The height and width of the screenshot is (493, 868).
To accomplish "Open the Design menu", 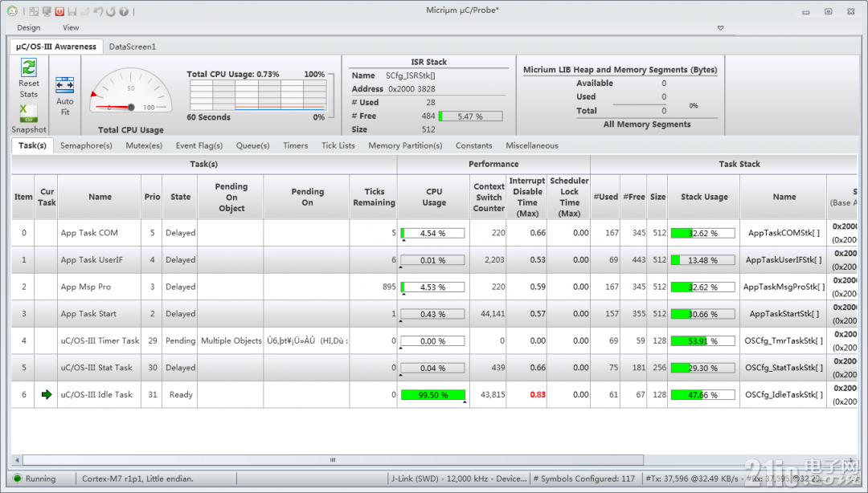I will [x=29, y=27].
